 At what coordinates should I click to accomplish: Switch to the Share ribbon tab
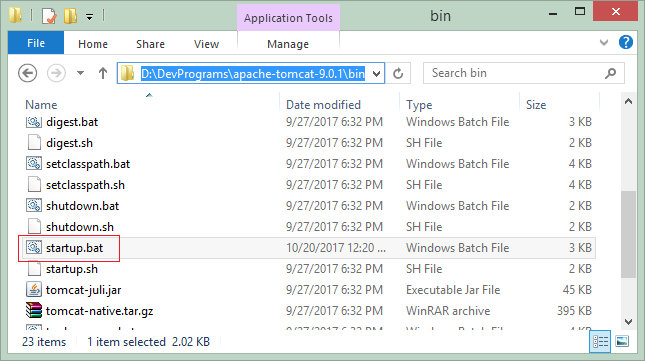[x=150, y=44]
